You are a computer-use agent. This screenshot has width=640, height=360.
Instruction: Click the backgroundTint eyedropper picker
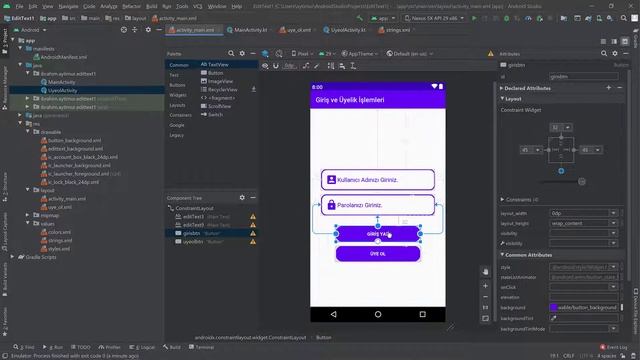553,318
